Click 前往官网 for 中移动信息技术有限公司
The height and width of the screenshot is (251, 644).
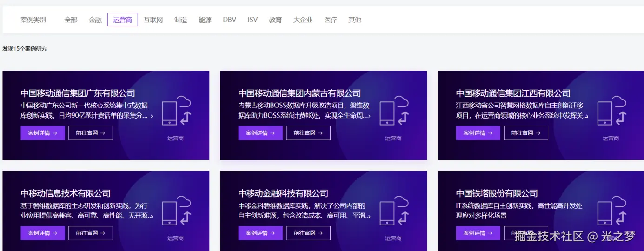coord(91,233)
